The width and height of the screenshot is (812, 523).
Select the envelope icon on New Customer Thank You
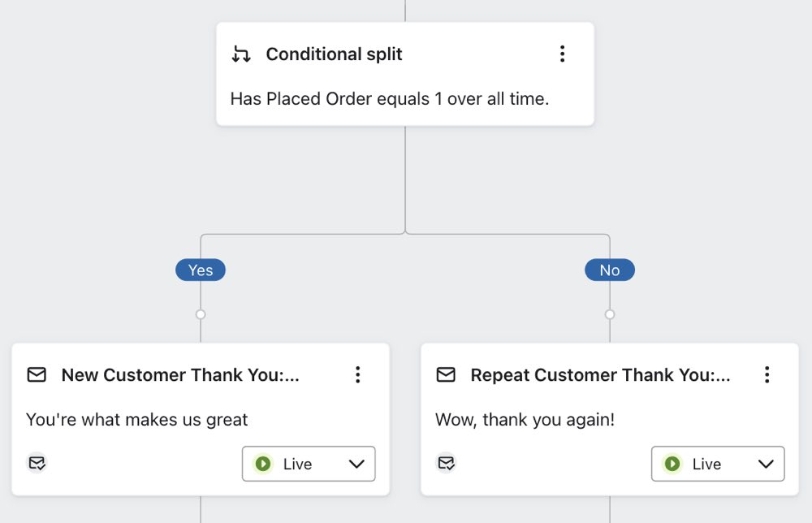[x=37, y=375]
